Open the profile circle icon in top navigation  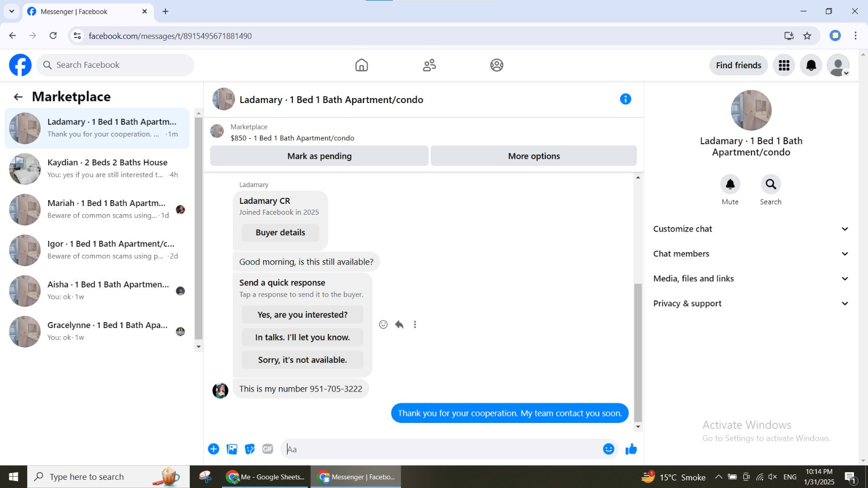496,65
